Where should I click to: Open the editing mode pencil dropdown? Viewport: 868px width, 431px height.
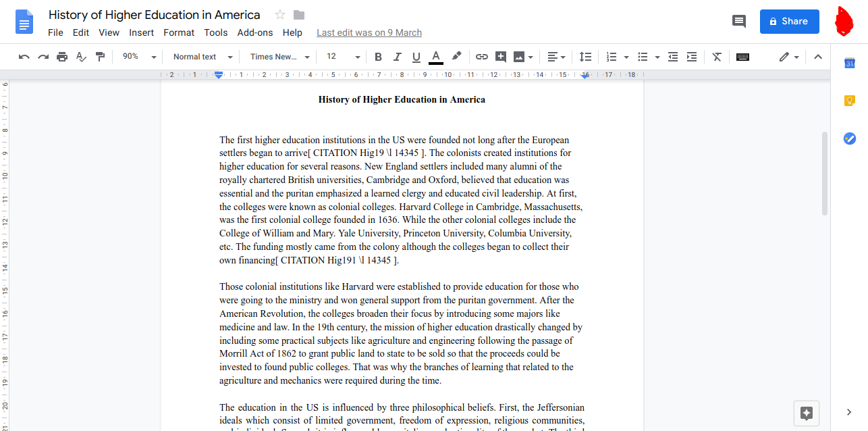788,57
